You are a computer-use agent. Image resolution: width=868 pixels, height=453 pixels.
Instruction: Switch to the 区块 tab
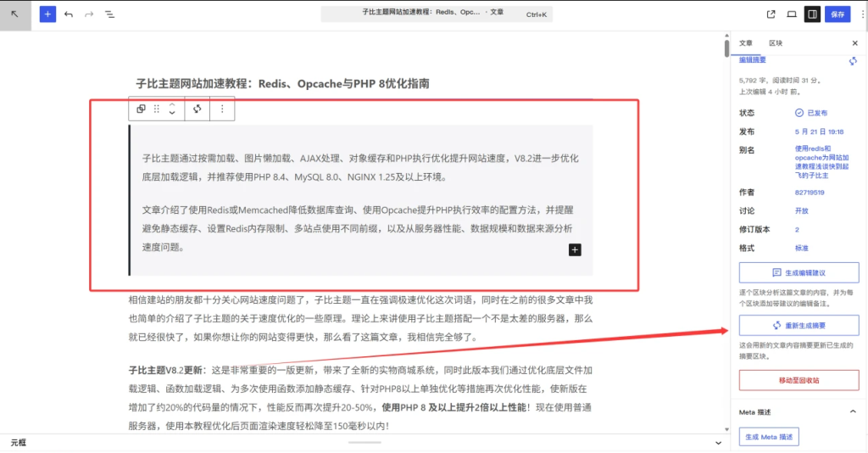pyautogui.click(x=776, y=43)
